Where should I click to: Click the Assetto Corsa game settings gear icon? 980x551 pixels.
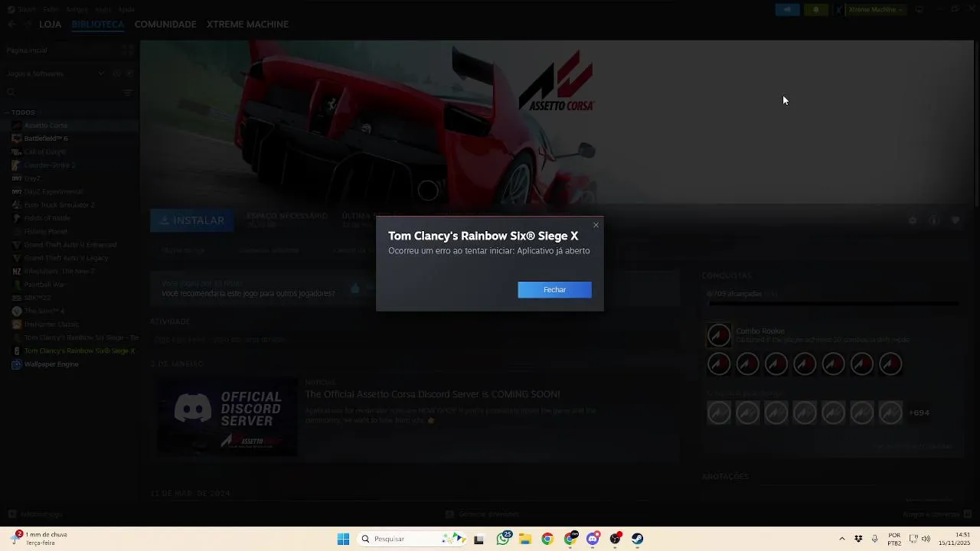(913, 220)
